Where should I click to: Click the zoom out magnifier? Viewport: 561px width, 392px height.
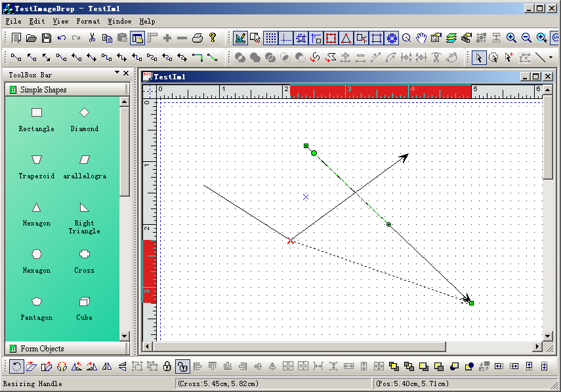[x=526, y=38]
